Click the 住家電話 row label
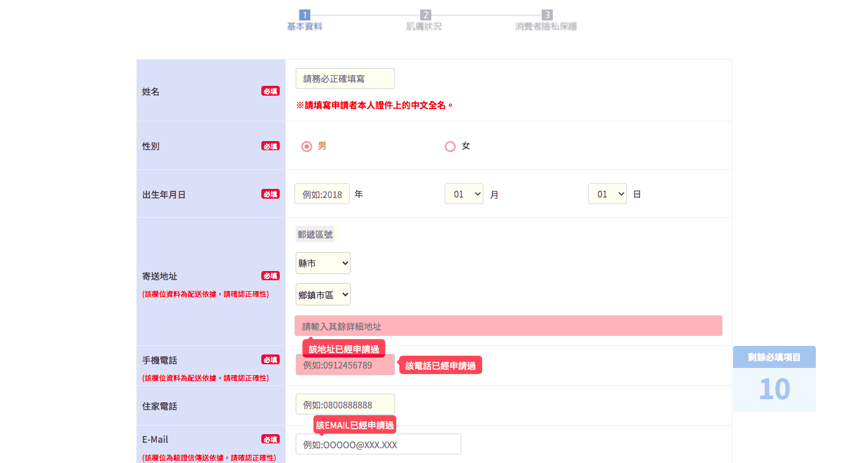The width and height of the screenshot is (868, 463). pos(159,407)
